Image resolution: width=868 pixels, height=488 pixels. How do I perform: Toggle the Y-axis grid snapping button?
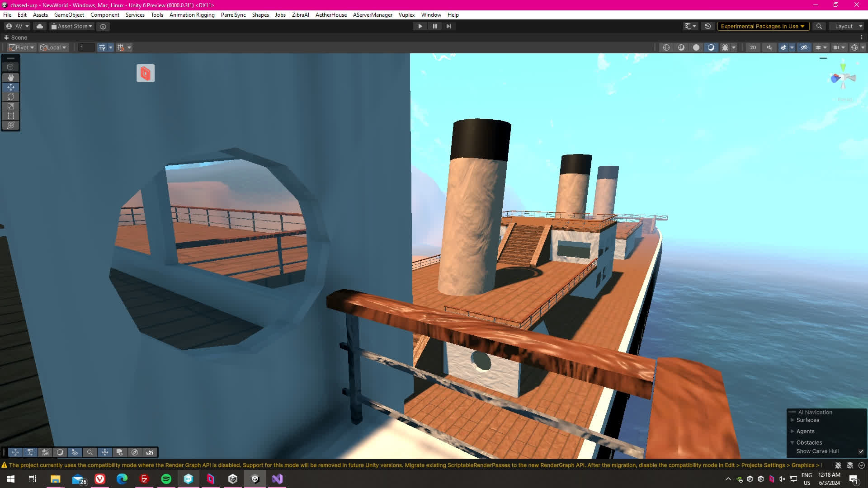coord(102,47)
